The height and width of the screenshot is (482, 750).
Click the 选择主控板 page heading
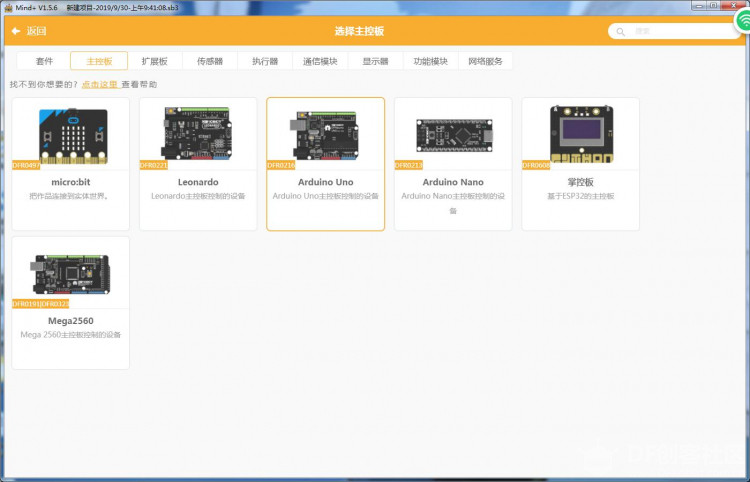click(359, 31)
